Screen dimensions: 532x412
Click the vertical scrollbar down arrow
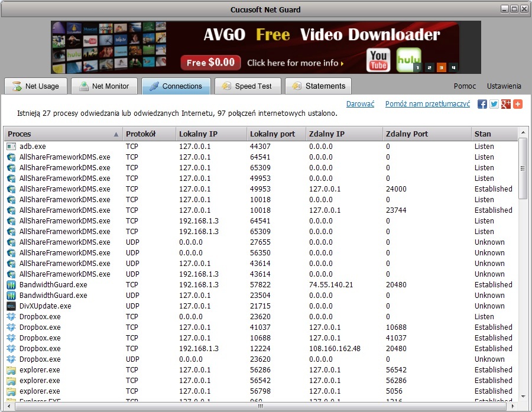523,397
